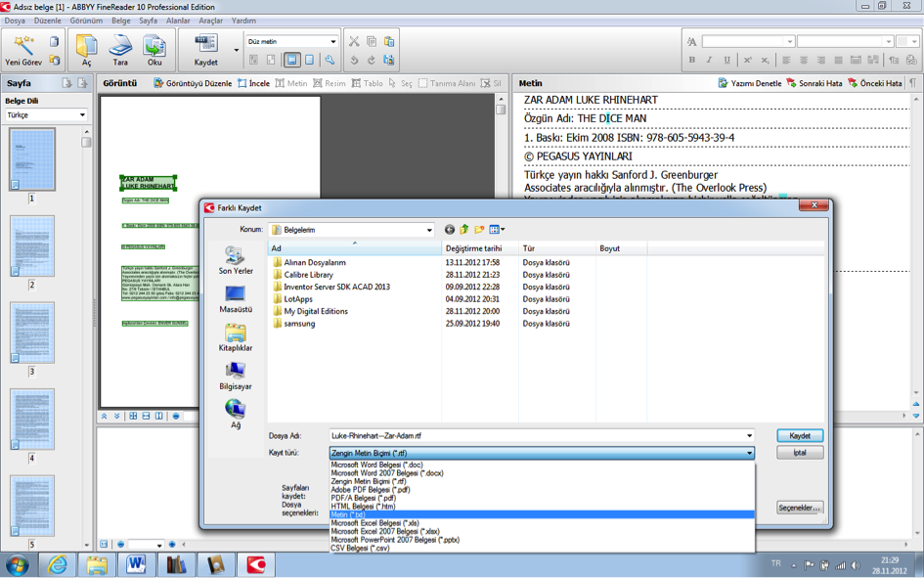This screenshot has width=924, height=578.
Task: Click the wrench settings icon in toolbar
Action: click(330, 60)
